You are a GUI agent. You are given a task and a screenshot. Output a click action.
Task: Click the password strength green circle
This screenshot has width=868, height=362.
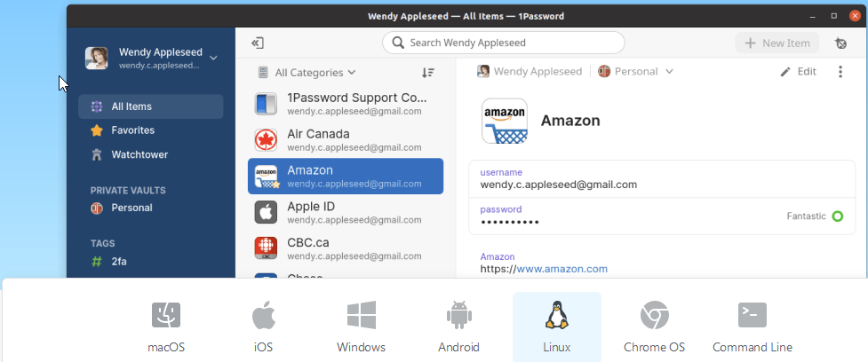pos(838,216)
